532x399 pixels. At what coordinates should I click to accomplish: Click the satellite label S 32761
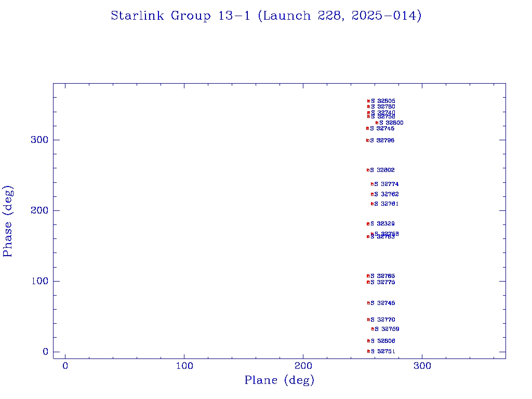tap(387, 204)
